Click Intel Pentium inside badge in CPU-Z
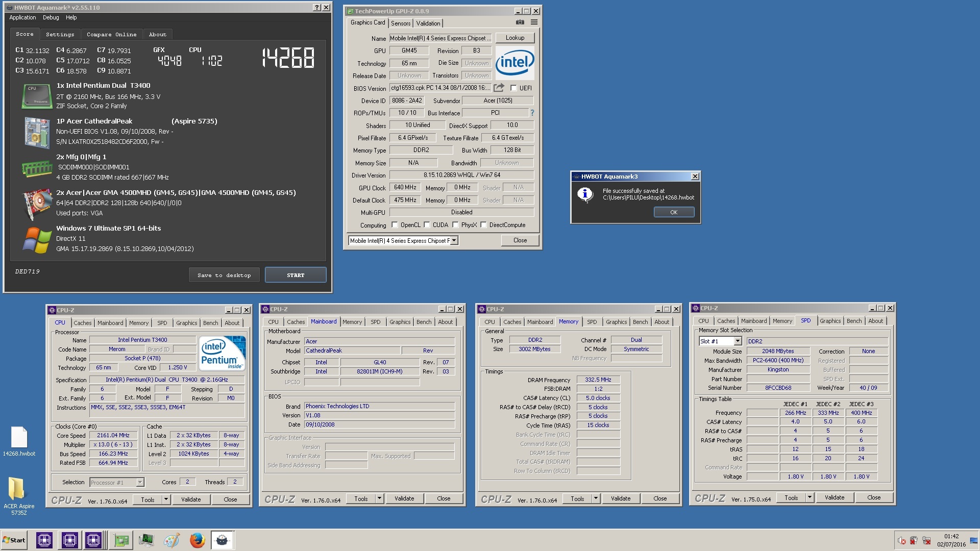980x551 pixels. (x=222, y=353)
